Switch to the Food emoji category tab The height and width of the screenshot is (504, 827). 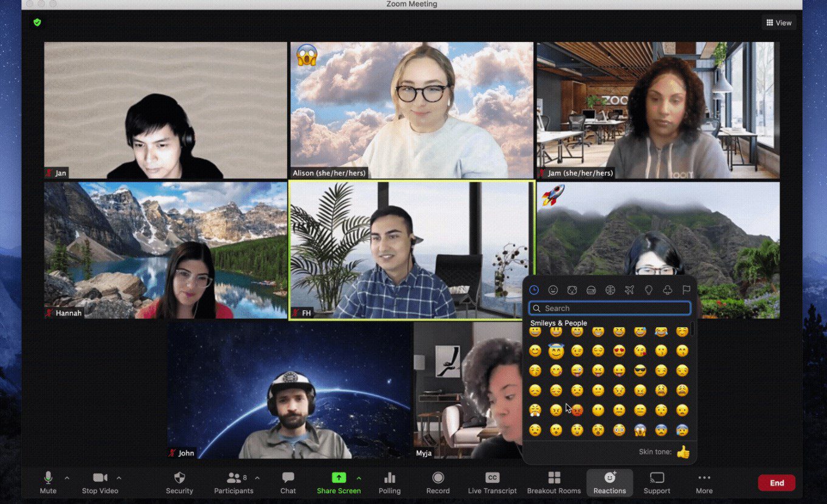pos(590,290)
